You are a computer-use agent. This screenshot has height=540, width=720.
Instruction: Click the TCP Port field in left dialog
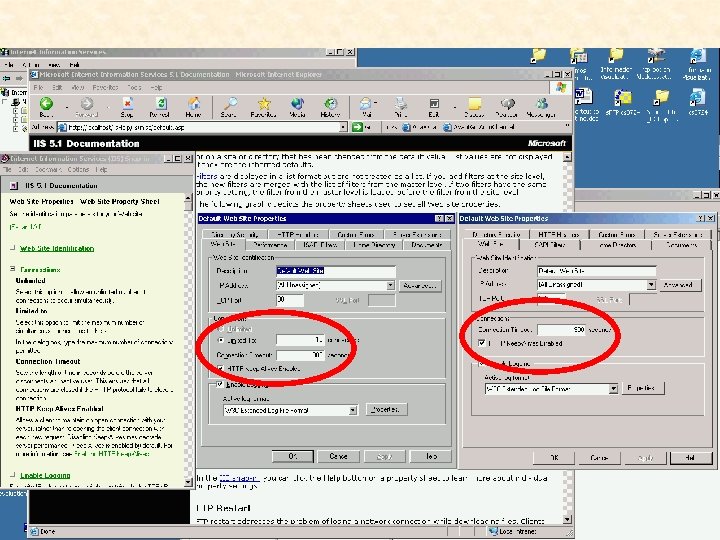[290, 300]
